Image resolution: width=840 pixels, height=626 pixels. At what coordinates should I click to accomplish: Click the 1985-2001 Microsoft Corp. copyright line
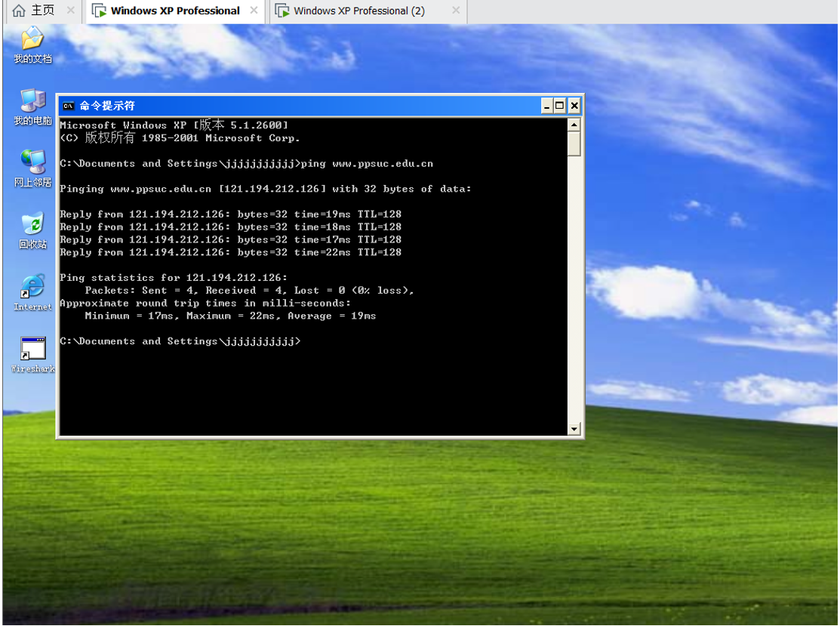pos(180,137)
